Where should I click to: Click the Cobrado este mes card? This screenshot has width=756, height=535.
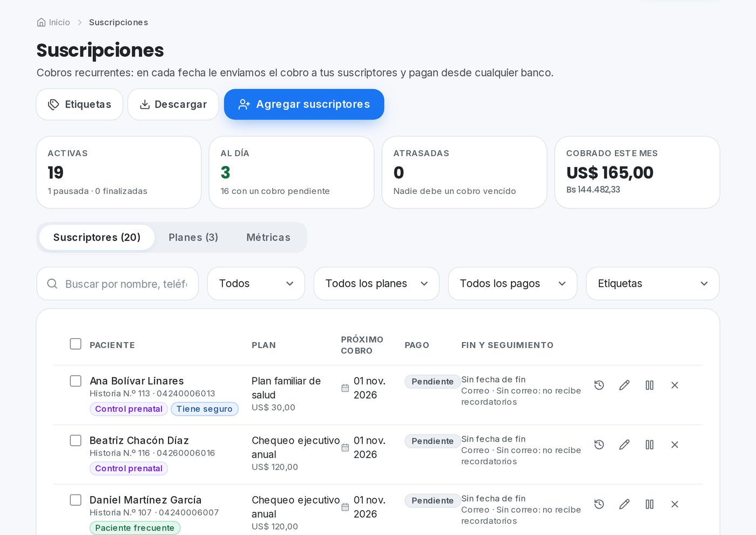click(x=637, y=172)
